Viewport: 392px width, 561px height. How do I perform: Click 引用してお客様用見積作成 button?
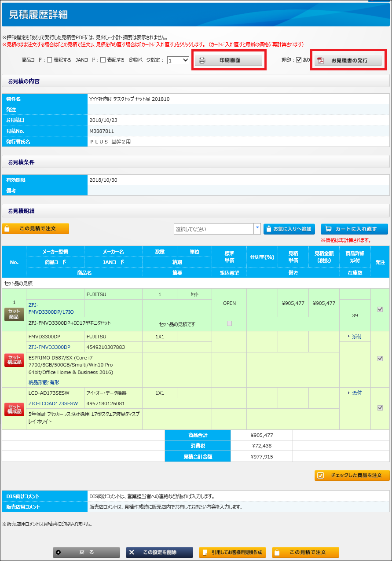pos(232,553)
